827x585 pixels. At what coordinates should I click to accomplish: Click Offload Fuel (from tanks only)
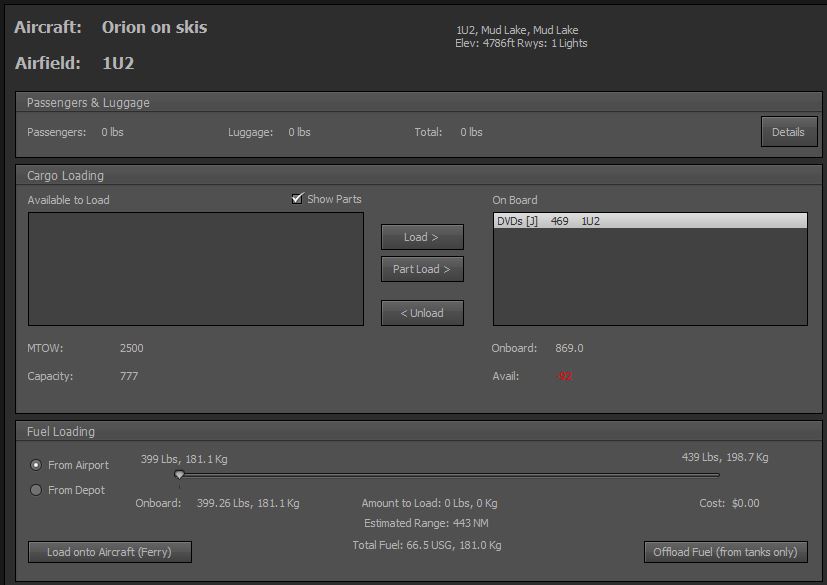(x=725, y=552)
